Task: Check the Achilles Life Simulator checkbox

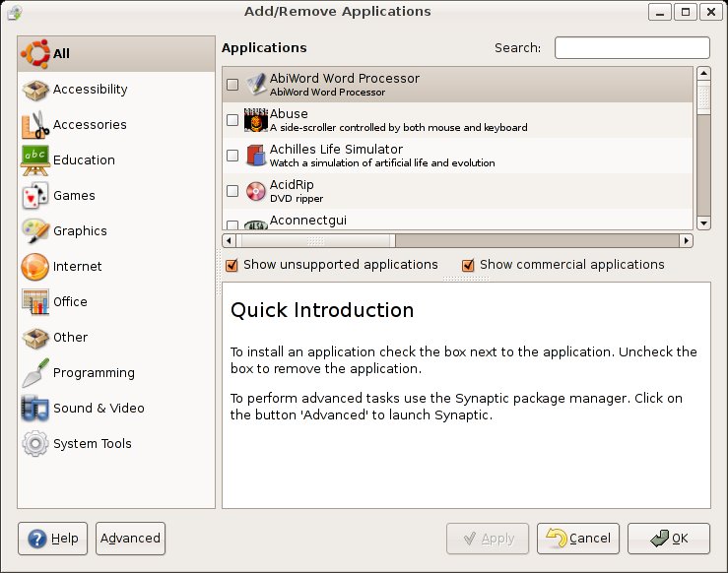Action: point(232,156)
